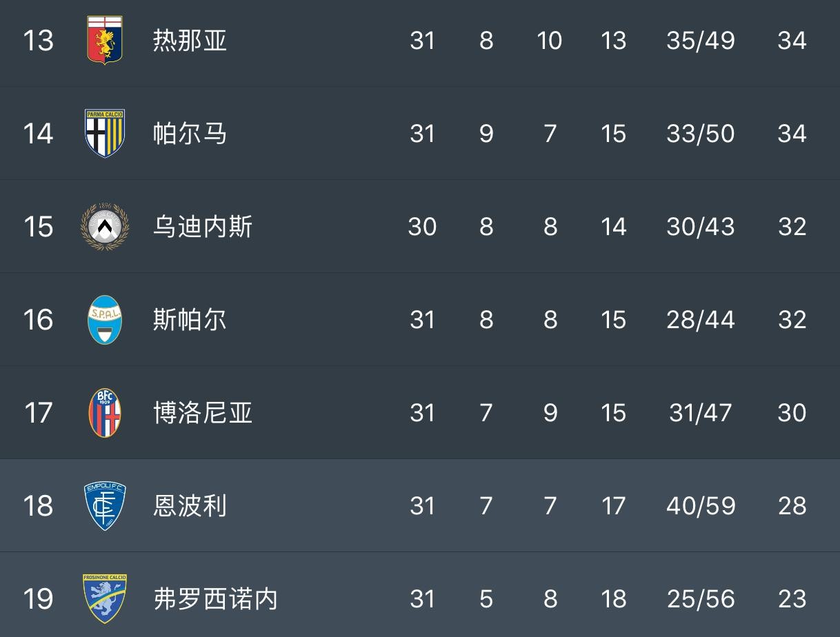Tap the Udinese crest icon
This screenshot has height=637, width=840.
(x=105, y=226)
